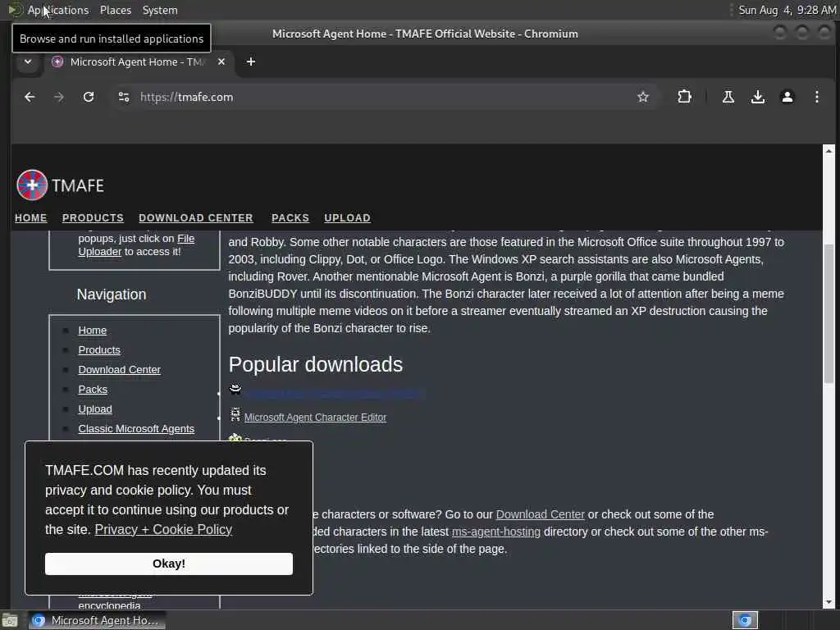Click the Navigation sidebar heading

coord(112,294)
